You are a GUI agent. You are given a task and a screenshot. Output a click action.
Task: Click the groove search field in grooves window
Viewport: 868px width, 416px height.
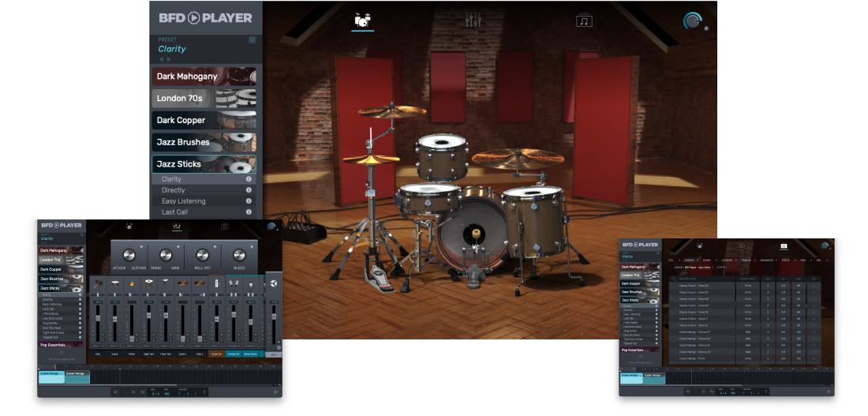[x=702, y=279]
